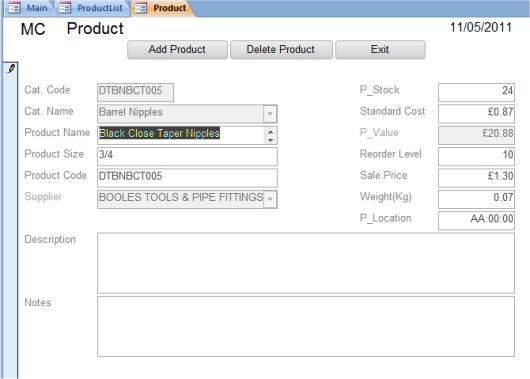Click the Reorder Level label
Image resolution: width=530 pixels, height=379 pixels.
pos(390,154)
